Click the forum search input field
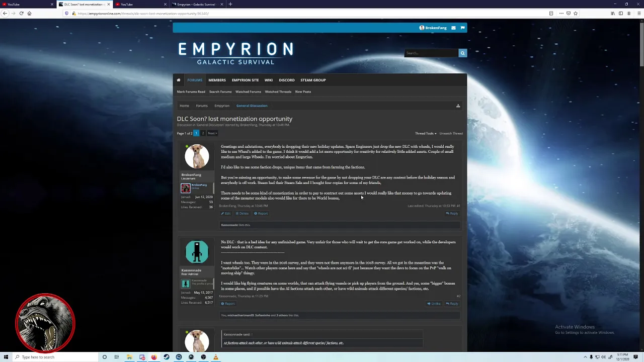 431,53
